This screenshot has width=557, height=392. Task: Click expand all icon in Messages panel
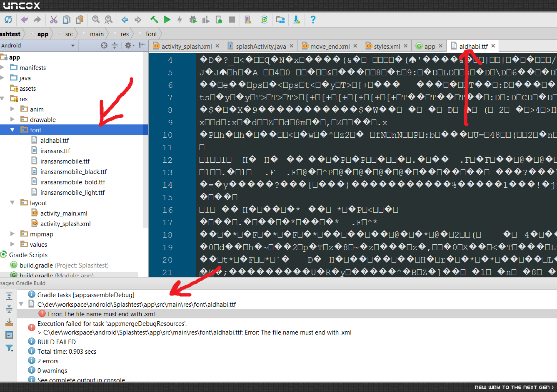[x=9, y=296]
